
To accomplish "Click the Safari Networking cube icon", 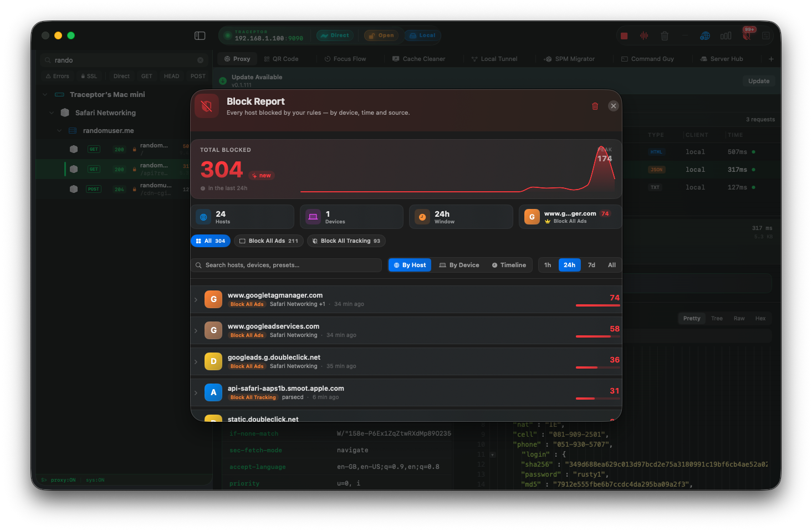I will pyautogui.click(x=65, y=113).
